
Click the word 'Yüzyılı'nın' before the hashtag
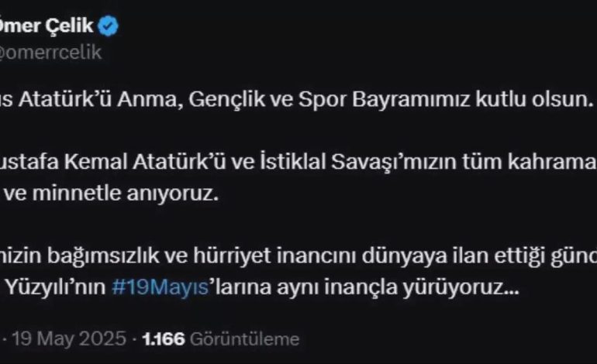pyautogui.click(x=56, y=287)
